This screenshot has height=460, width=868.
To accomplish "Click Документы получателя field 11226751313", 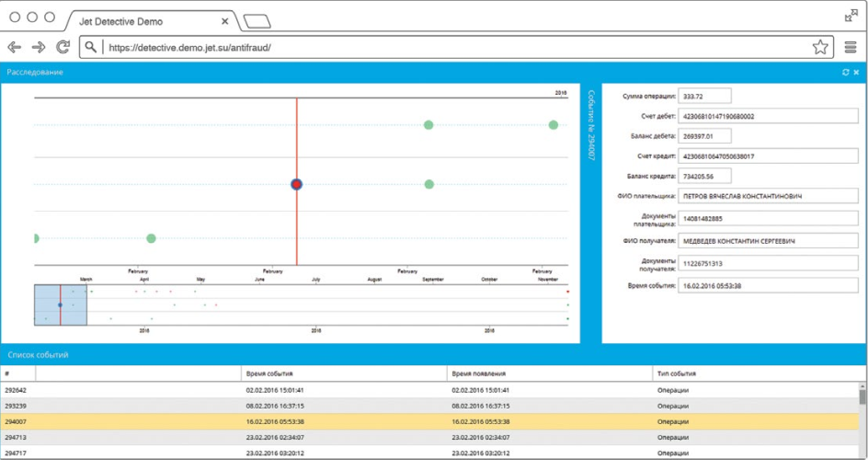I will 768,263.
